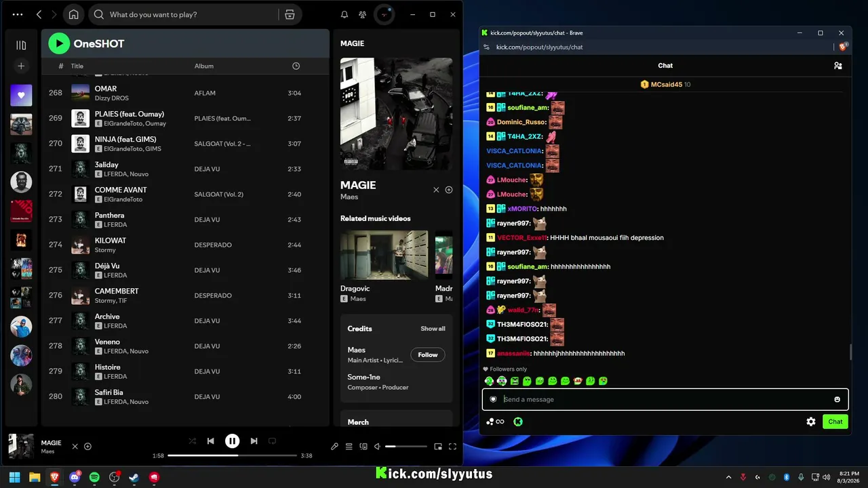Sort the track list by Album column
This screenshot has height=488, width=868.
(204, 66)
